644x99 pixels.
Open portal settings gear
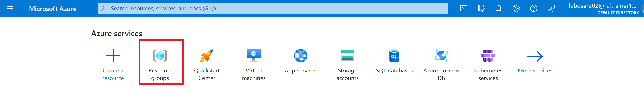point(516,9)
